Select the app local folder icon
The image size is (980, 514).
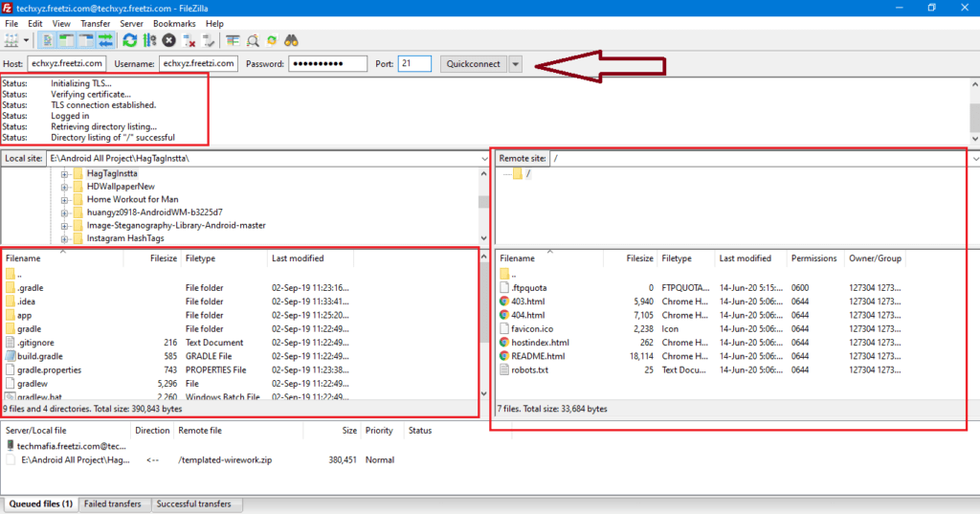[10, 315]
